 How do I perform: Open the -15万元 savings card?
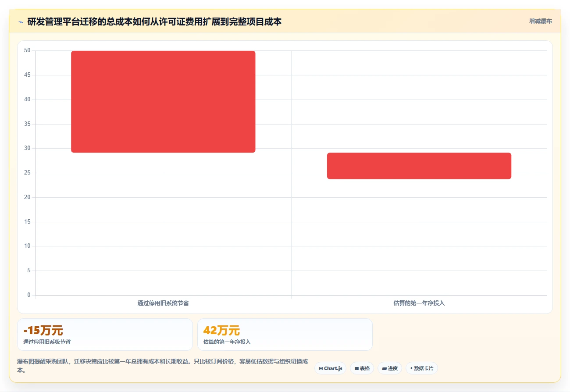pos(105,335)
